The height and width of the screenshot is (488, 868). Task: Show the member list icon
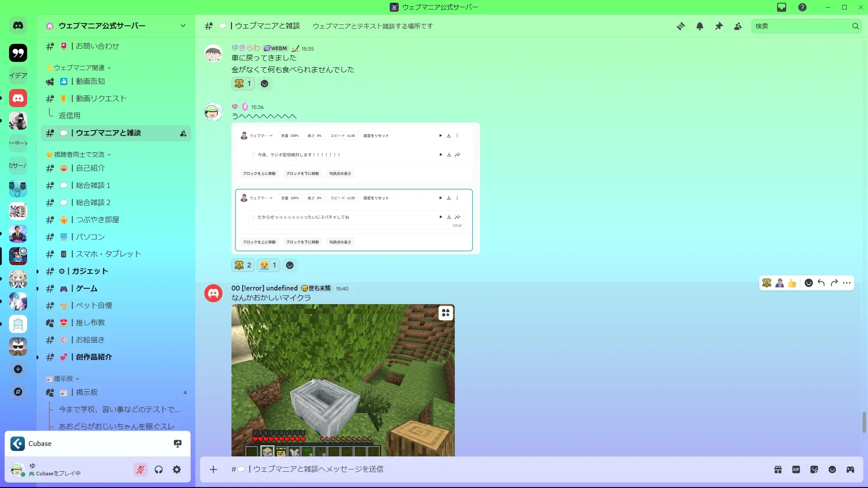(x=738, y=26)
